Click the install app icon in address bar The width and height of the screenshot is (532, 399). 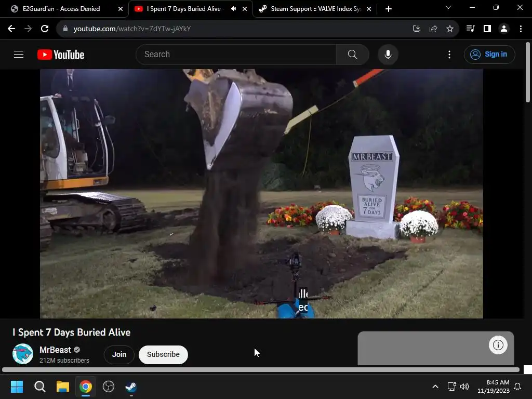click(417, 29)
